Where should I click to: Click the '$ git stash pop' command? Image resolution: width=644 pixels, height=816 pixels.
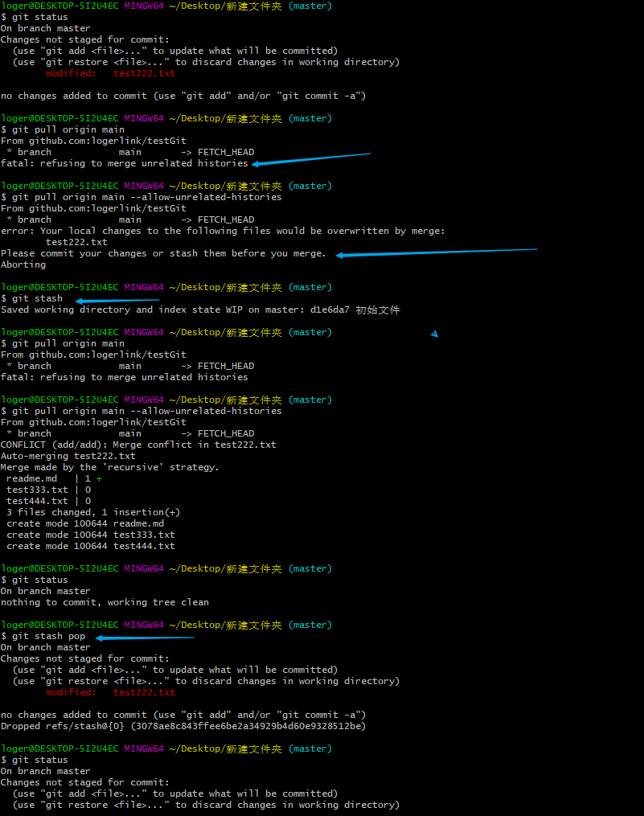point(43,636)
